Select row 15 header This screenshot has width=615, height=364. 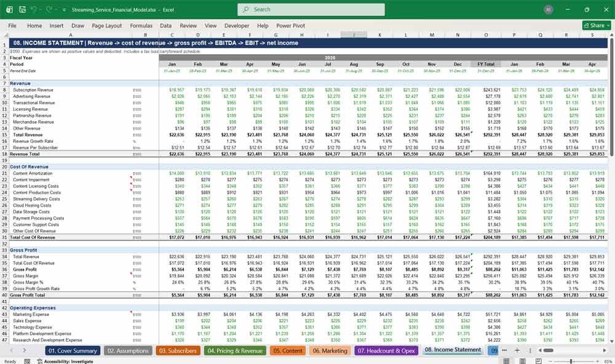(x=4, y=135)
